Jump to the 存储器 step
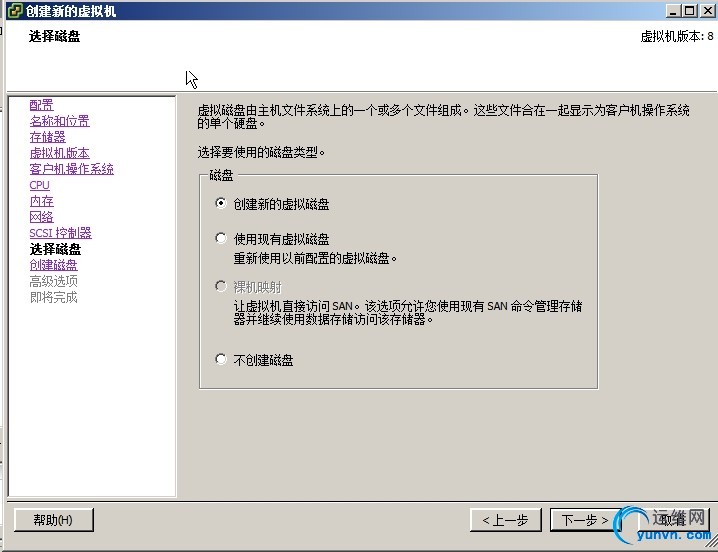Screen dimensions: 718x552 coord(48,137)
